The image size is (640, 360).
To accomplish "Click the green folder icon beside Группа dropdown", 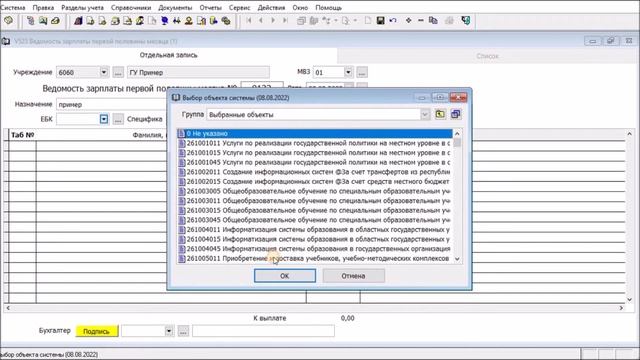I will pyautogui.click(x=440, y=114).
